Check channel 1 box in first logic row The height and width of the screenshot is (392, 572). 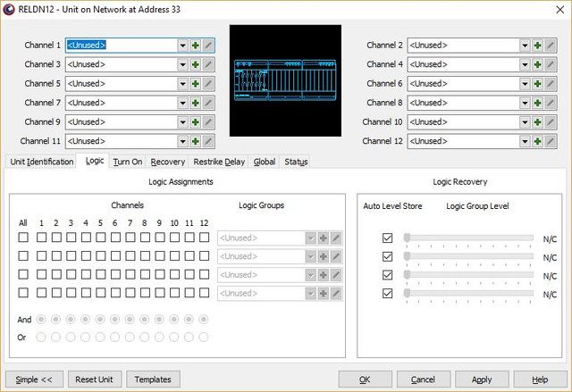point(42,238)
